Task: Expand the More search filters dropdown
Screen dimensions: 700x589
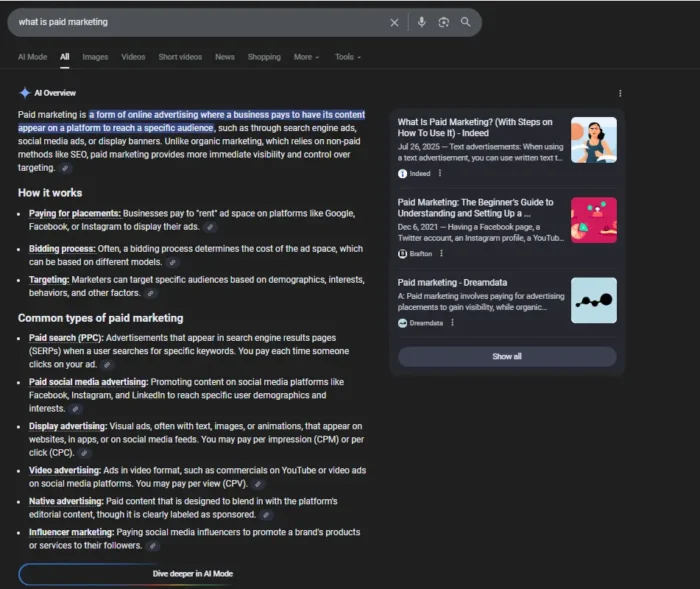Action: (306, 57)
